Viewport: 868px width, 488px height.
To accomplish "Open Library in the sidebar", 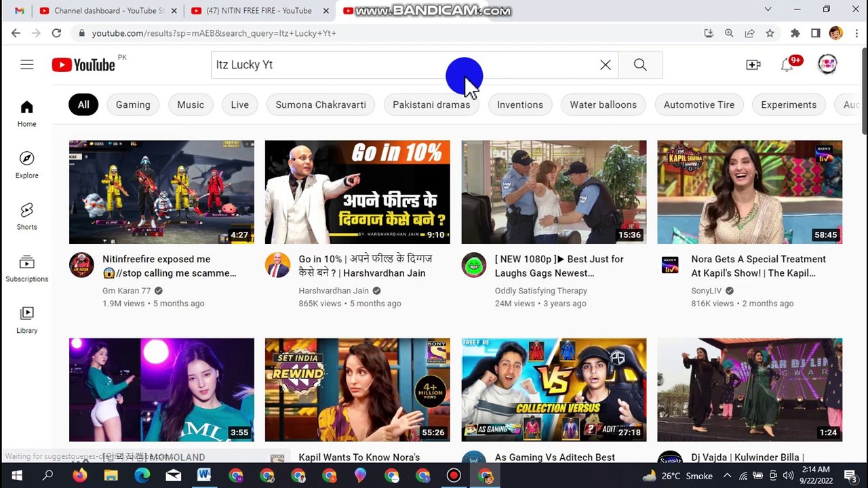I will coord(27,321).
